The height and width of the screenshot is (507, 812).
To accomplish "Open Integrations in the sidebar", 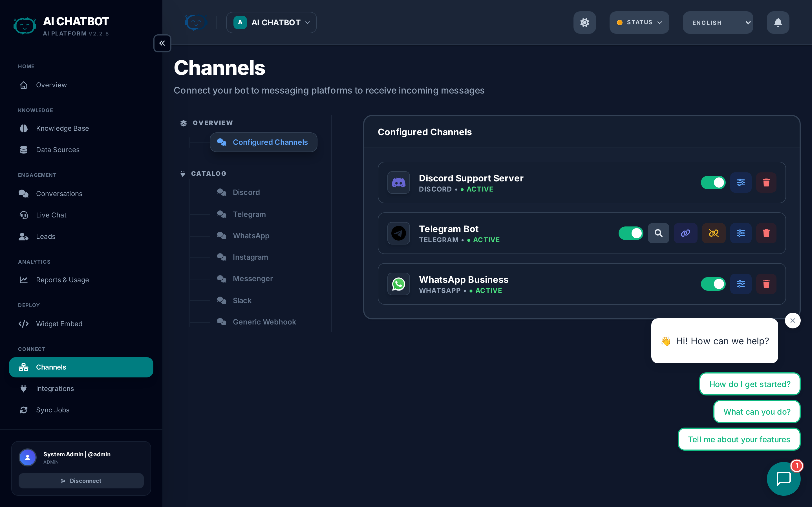I will pyautogui.click(x=55, y=388).
